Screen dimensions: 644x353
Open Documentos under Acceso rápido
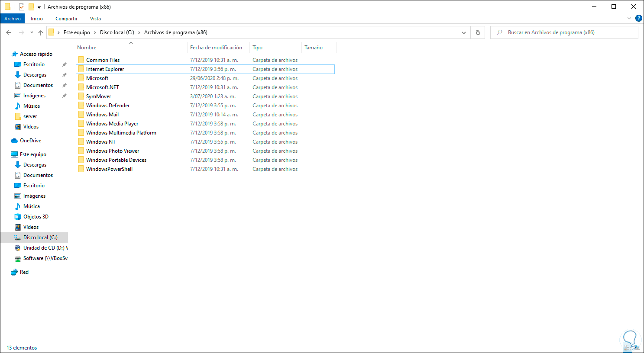38,85
